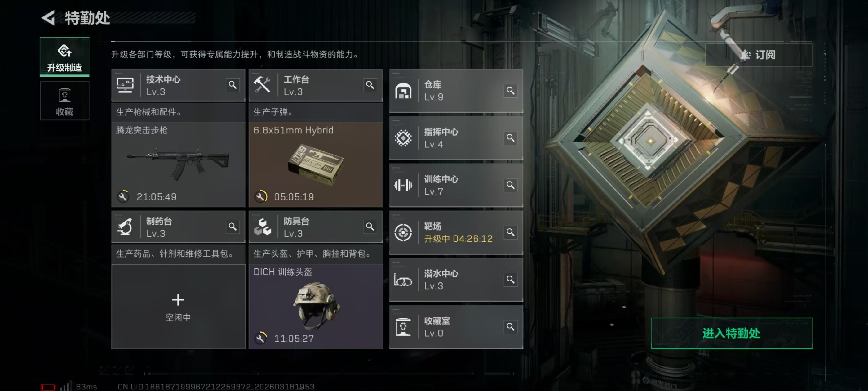Click the 潜水中心 diving goggles icon

(x=403, y=280)
